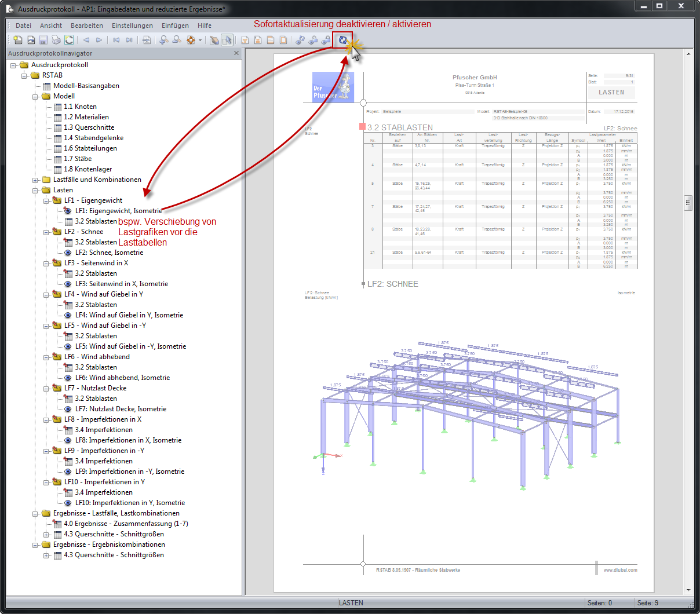
Task: Open the Einstellungen menu
Action: 132,25
